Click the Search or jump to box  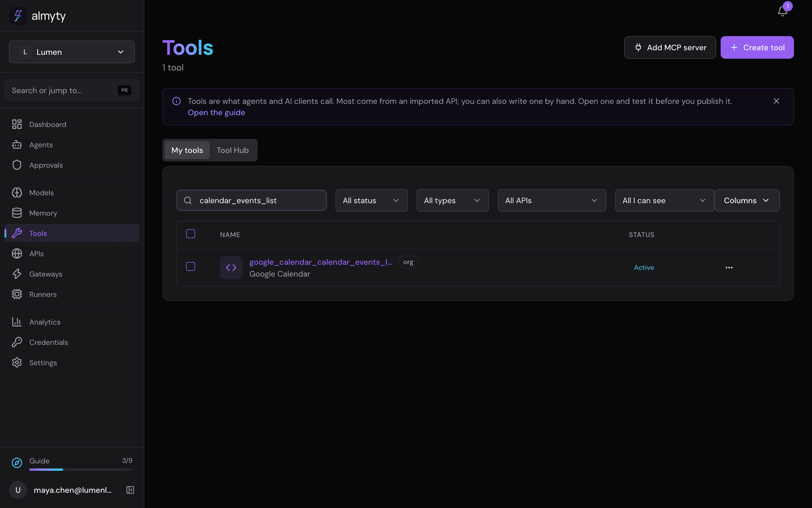tap(72, 90)
